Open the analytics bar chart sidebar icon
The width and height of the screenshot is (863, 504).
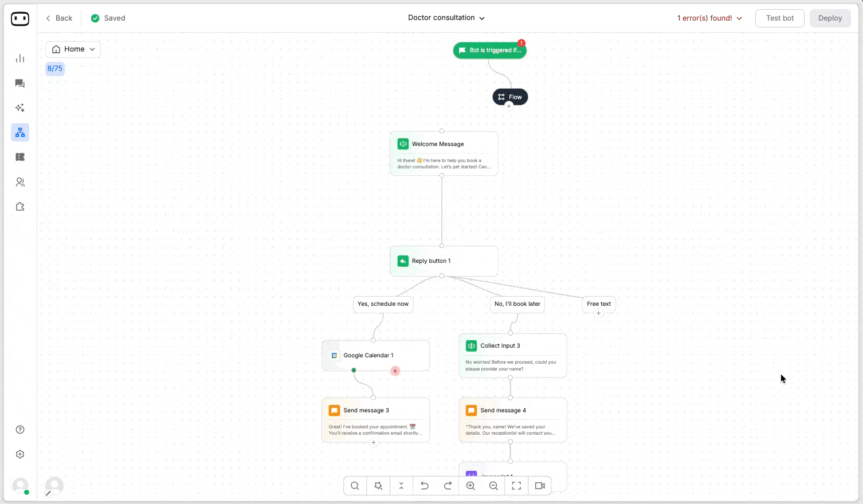[20, 58]
